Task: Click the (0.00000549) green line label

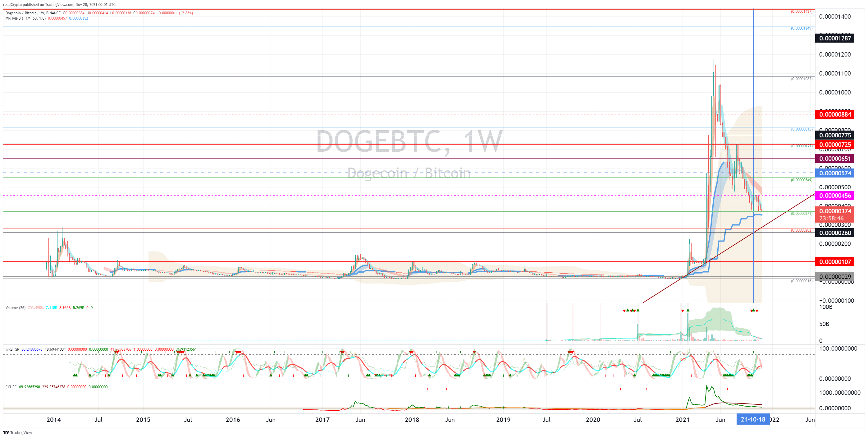Action: pos(802,180)
